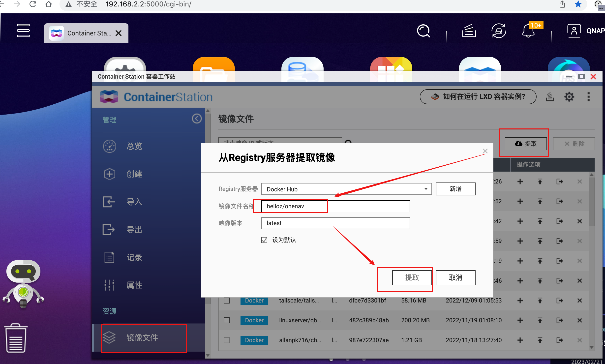This screenshot has width=605, height=364.
Task: Click 提取 to pull the helloz/onenav image
Action: click(412, 277)
